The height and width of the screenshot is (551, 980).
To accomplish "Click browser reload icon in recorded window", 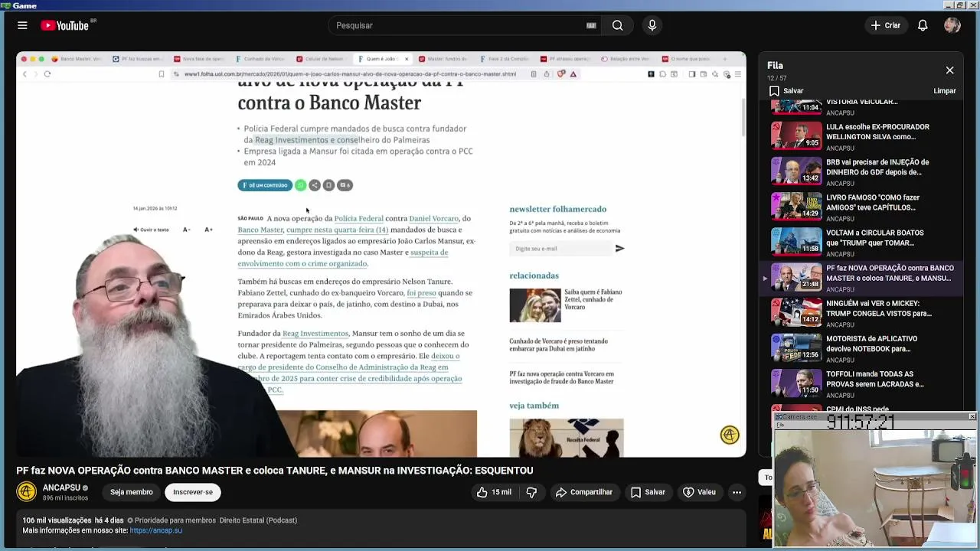I will tap(47, 74).
